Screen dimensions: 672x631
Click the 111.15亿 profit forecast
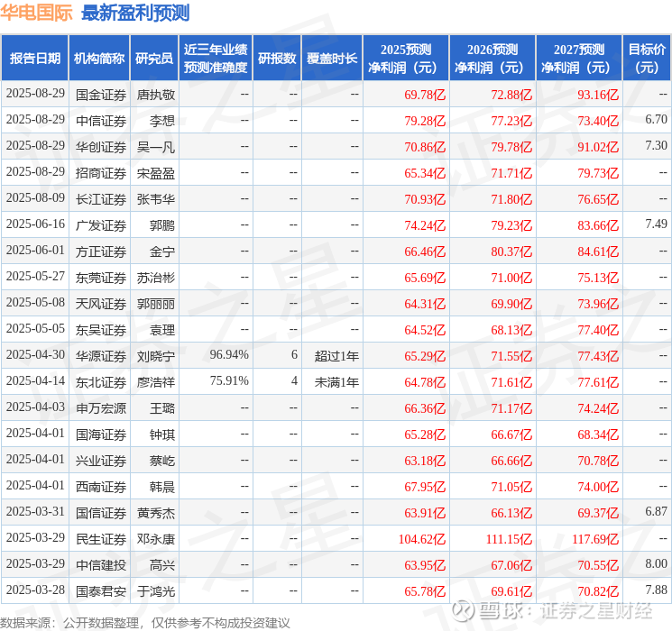coord(509,539)
